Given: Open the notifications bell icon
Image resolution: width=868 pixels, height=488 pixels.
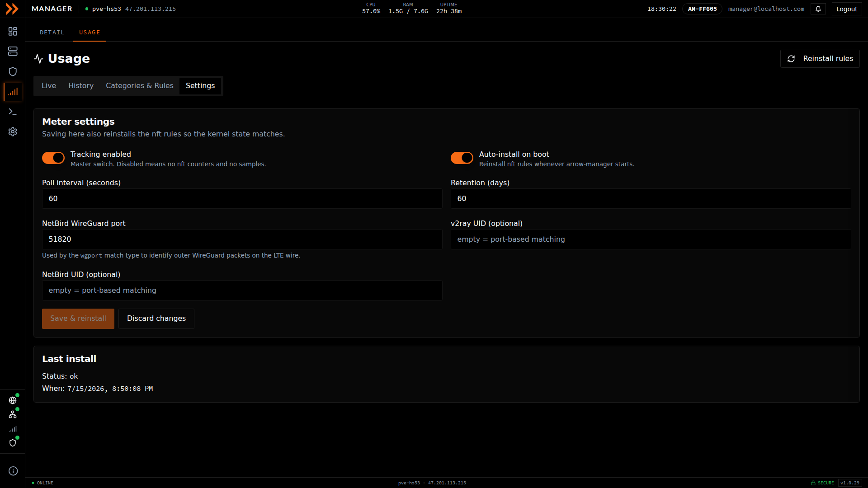Looking at the screenshot, I should [818, 9].
